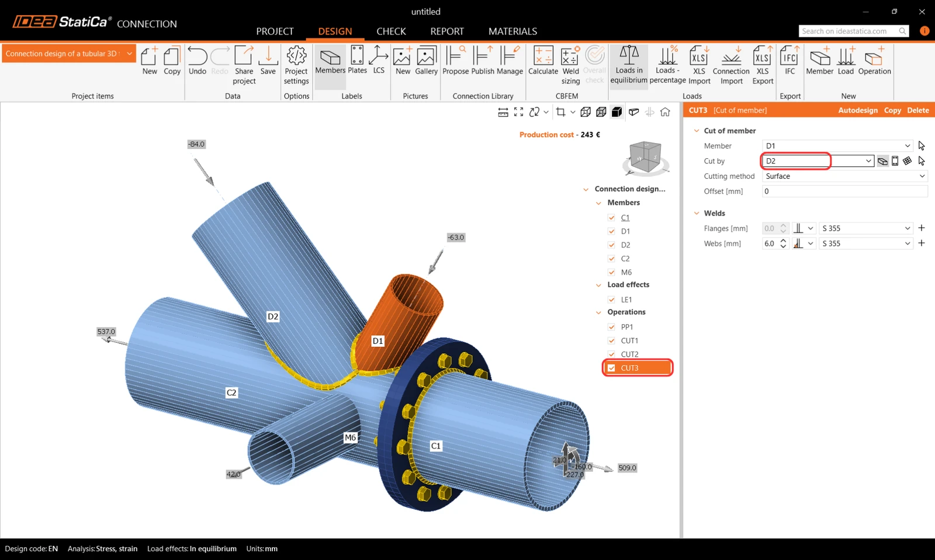Screen dimensions: 935x560
Task: Uncheck the LE1 load effect checkbox
Action: 611,300
